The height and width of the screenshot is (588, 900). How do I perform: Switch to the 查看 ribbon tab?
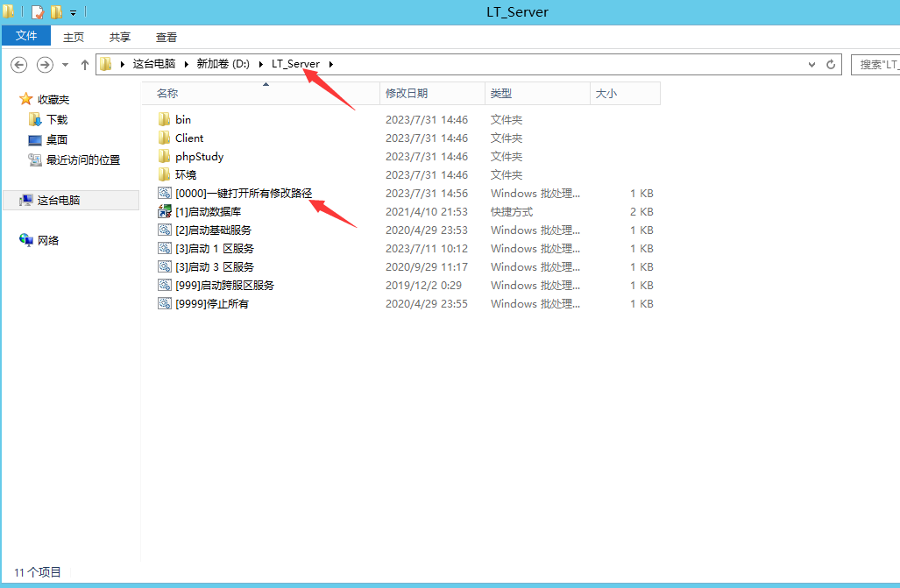pos(167,37)
